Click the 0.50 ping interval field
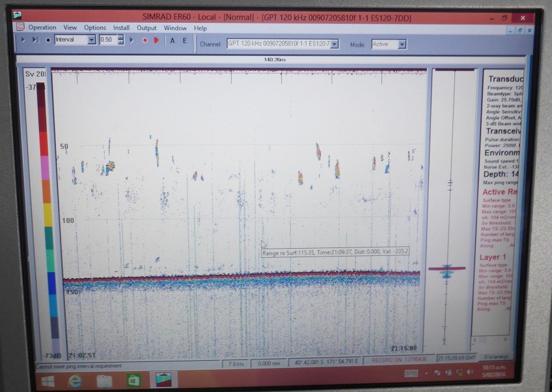This screenshot has width=552, height=392. (x=106, y=40)
